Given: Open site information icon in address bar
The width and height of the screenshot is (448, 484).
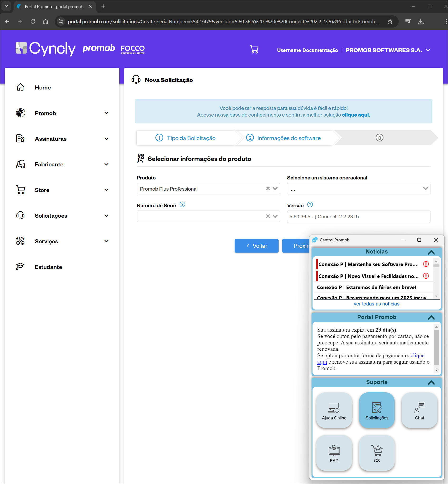Looking at the screenshot, I should [x=61, y=22].
